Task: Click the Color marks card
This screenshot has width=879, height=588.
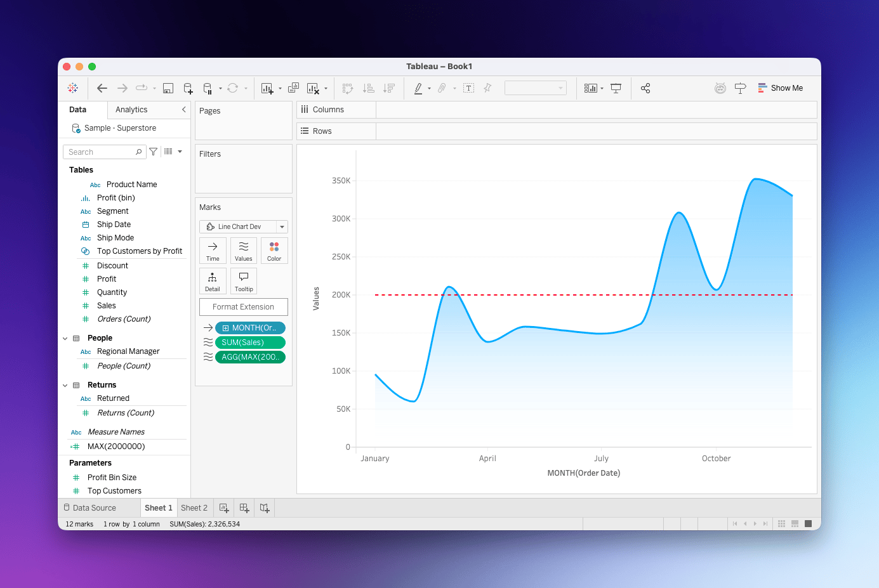Action: (274, 251)
